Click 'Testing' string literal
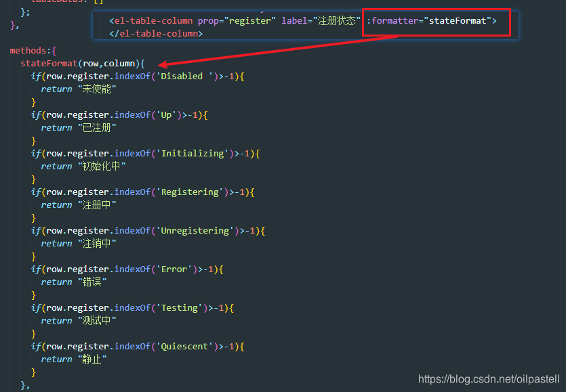 179,308
